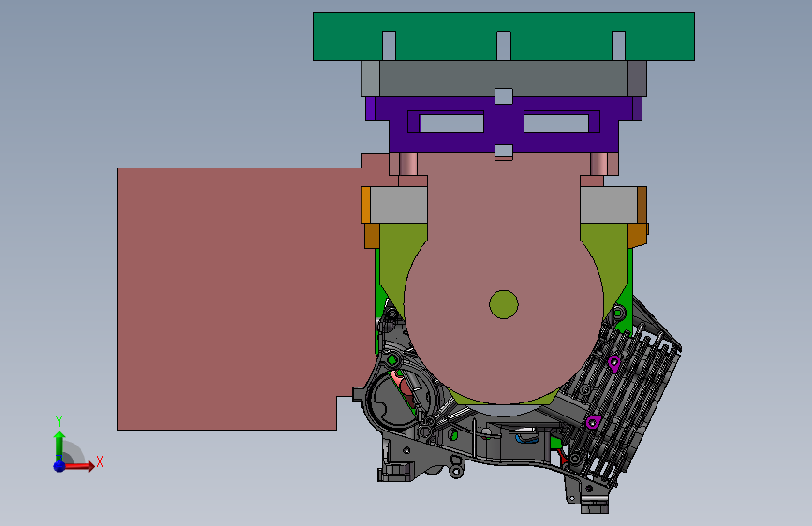Screen dimensions: 812x526
Task: Select the round black chamber at lower left
Action: [x=398, y=399]
